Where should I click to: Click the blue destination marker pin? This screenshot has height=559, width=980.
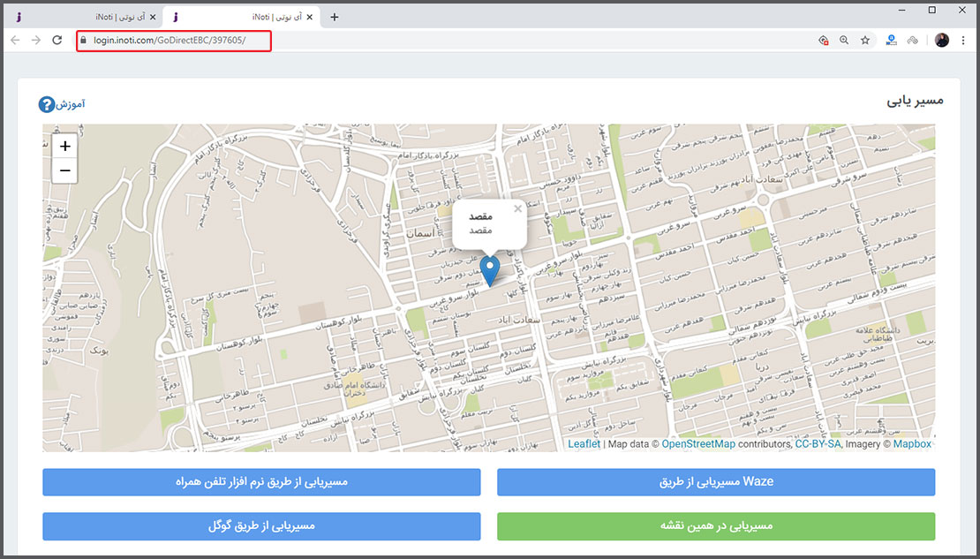tap(489, 269)
